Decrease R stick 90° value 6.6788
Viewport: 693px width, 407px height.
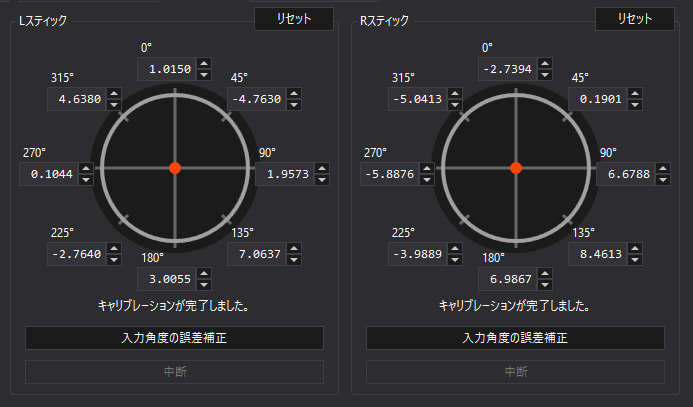663,180
